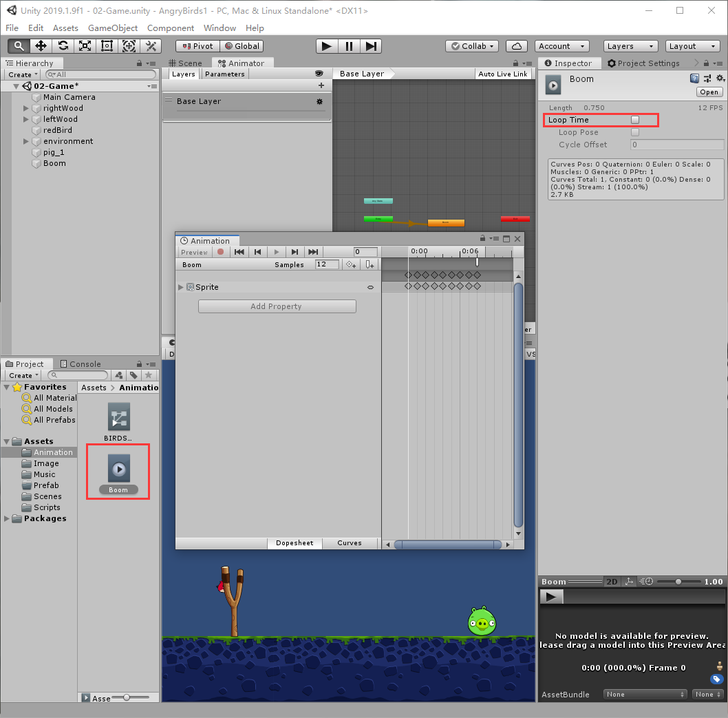Enable animation record mode button

pos(221,252)
